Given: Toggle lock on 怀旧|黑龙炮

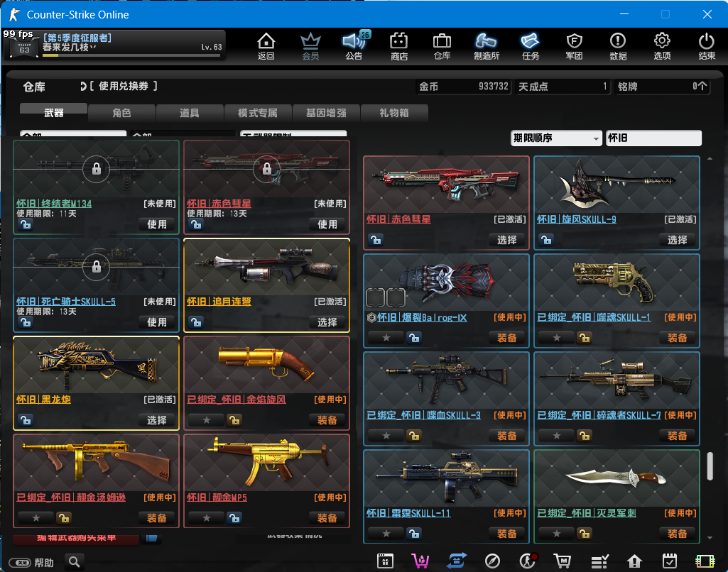Looking at the screenshot, I should (x=26, y=420).
